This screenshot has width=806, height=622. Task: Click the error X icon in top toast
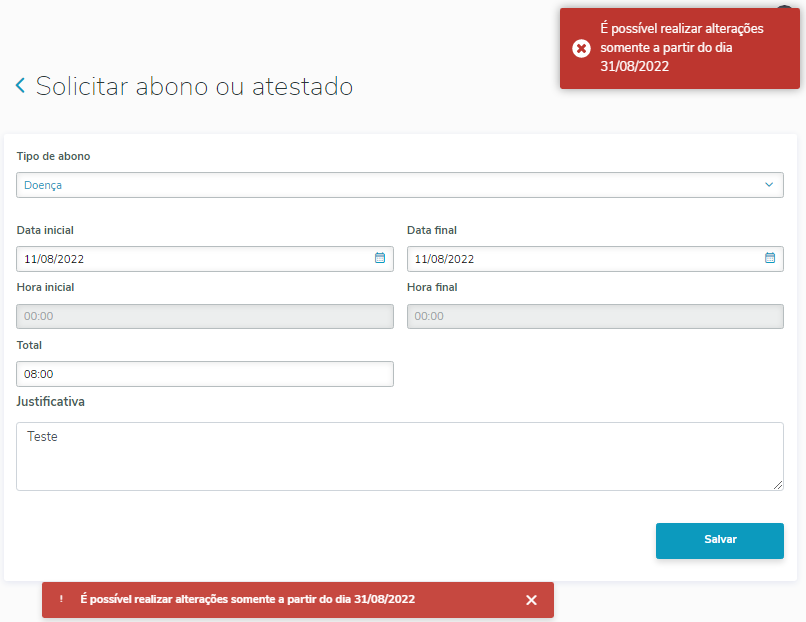[x=581, y=48]
